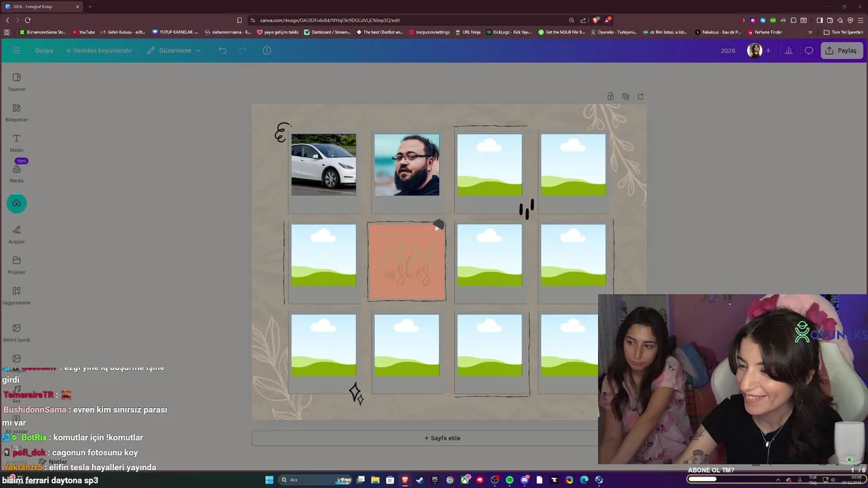Open Discord from the taskbar

[x=525, y=480]
